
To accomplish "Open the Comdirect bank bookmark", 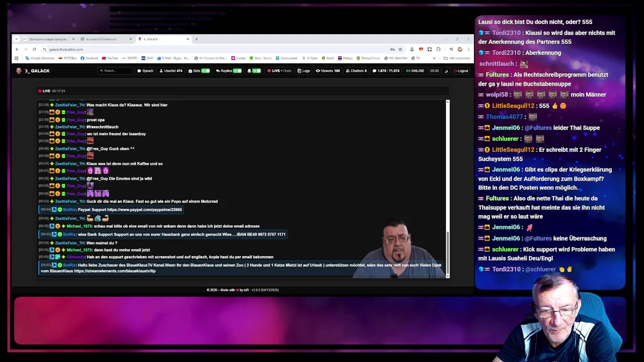I will [x=286, y=58].
